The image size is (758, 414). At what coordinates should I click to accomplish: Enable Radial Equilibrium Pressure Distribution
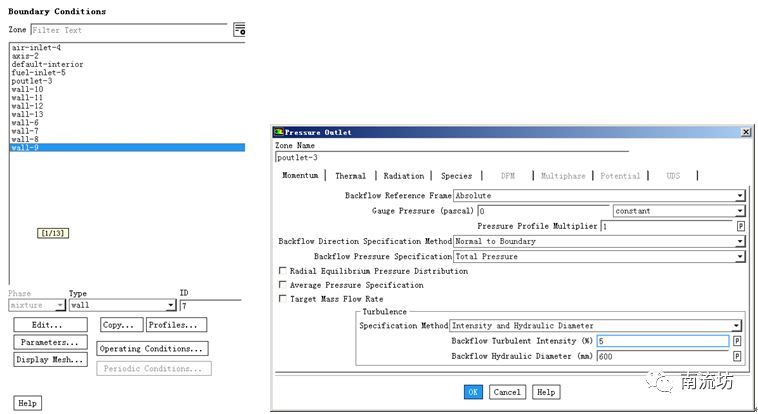click(282, 271)
